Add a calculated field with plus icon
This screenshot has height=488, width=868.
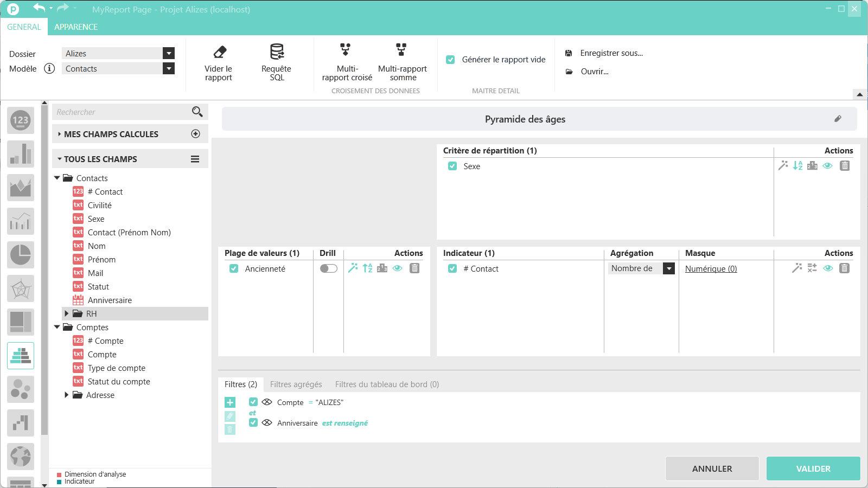(196, 134)
